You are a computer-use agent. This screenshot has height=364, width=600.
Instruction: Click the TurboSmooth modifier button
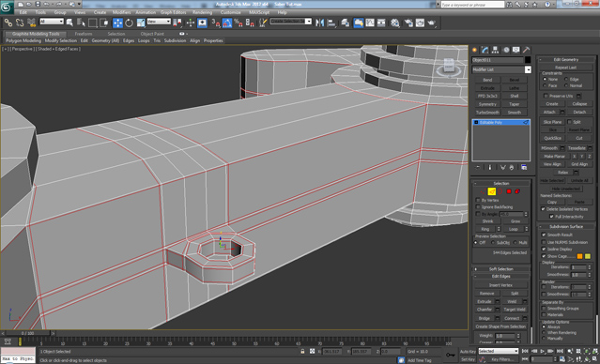487,113
